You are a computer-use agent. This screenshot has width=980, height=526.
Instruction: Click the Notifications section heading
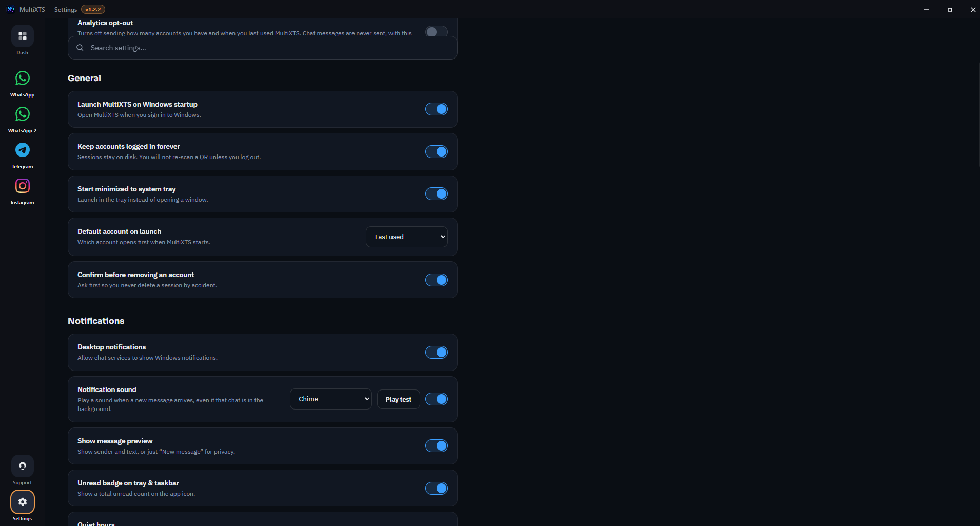pyautogui.click(x=96, y=321)
